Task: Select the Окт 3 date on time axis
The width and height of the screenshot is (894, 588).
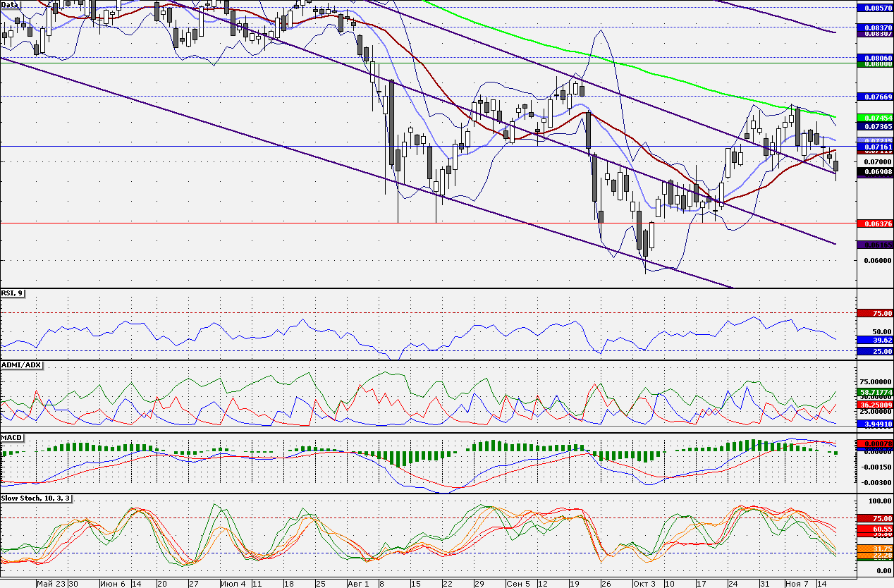Action: click(643, 584)
